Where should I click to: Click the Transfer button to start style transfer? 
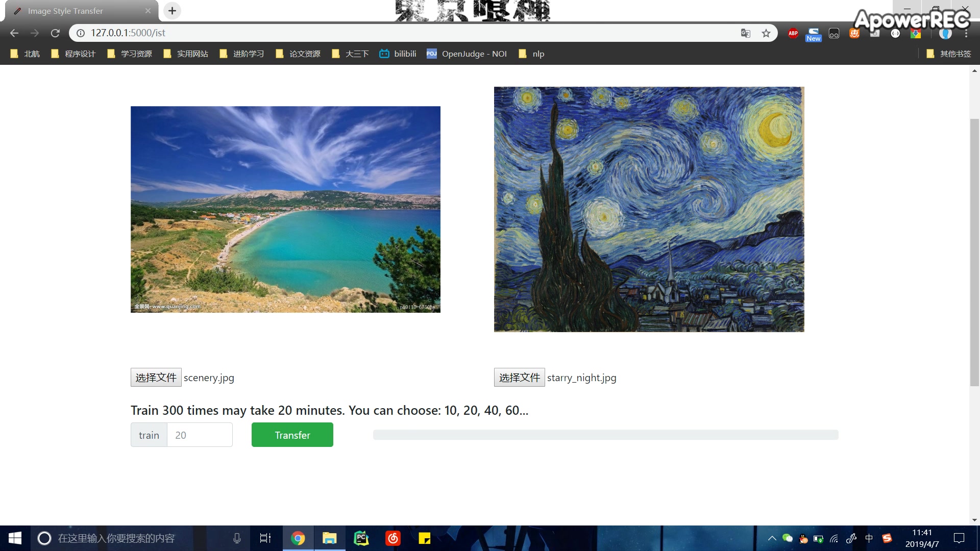(292, 435)
